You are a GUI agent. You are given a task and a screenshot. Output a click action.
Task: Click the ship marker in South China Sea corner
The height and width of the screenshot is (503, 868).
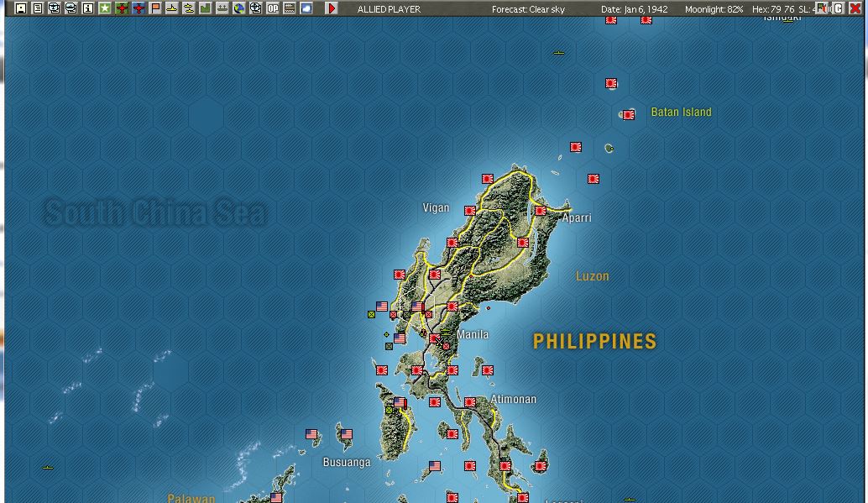coord(48,468)
